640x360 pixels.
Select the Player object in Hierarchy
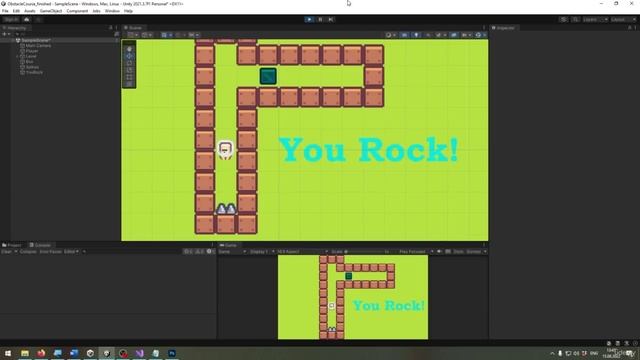click(32, 51)
